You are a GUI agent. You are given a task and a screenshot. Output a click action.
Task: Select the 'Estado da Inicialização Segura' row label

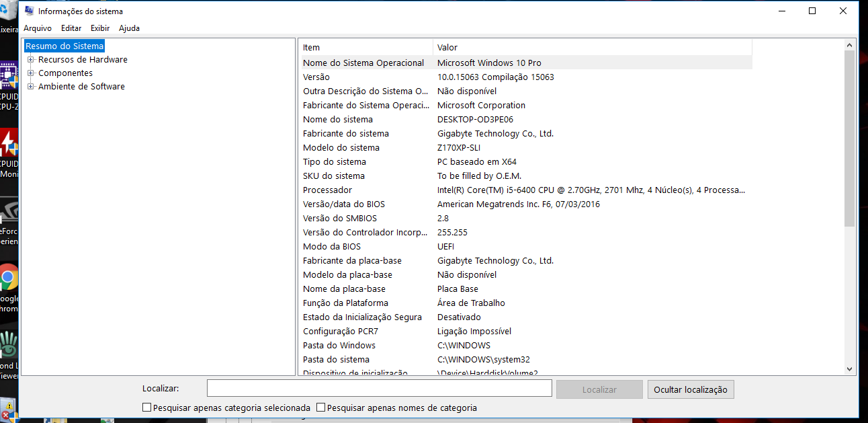363,317
